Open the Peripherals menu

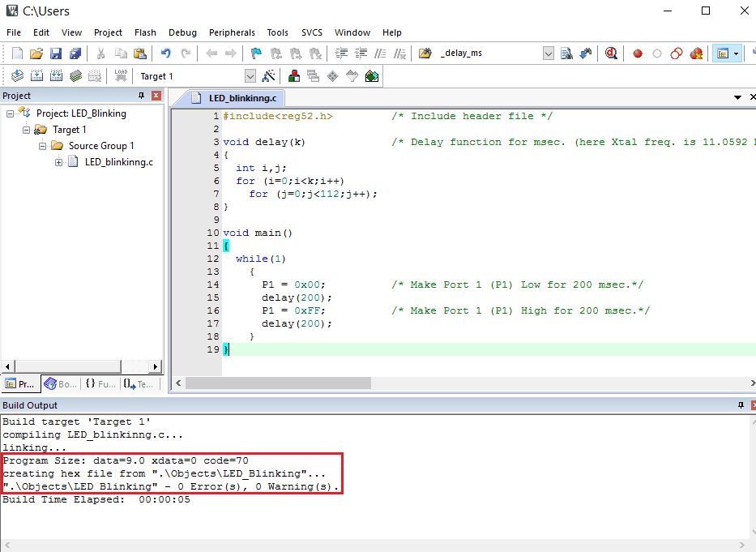coord(232,32)
